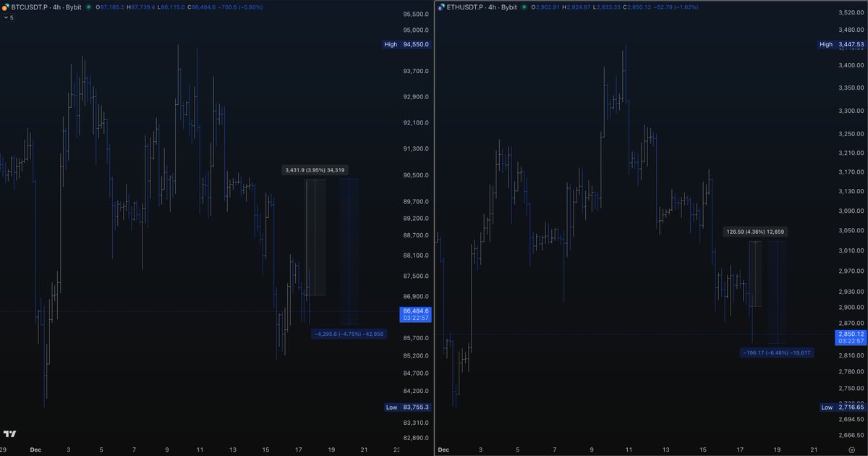868x456 pixels.
Task: Click the 3,050.00 level on ETH price scale
Action: point(851,230)
